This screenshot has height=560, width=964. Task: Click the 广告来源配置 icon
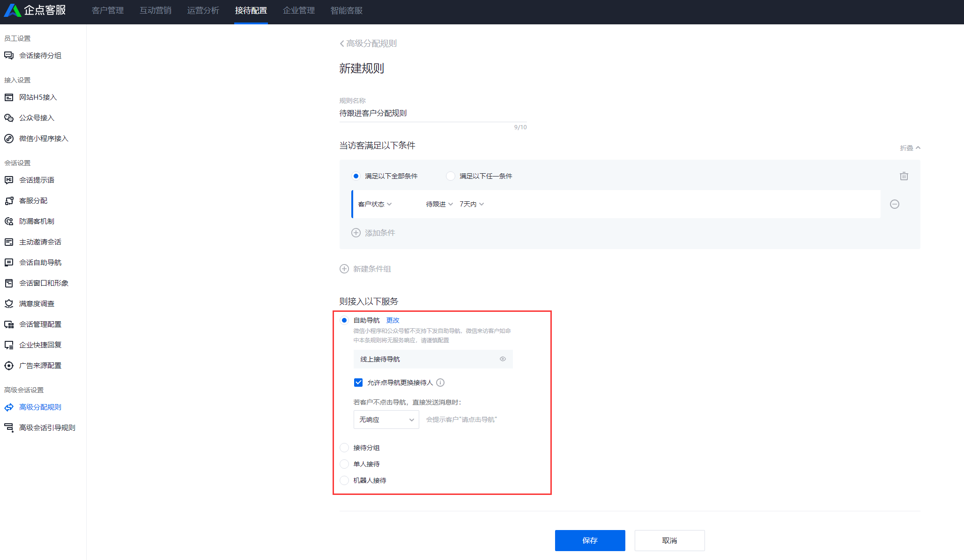9,366
